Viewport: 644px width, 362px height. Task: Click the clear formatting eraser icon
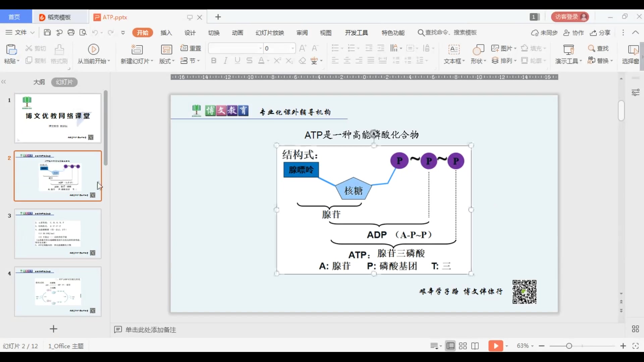(303, 61)
